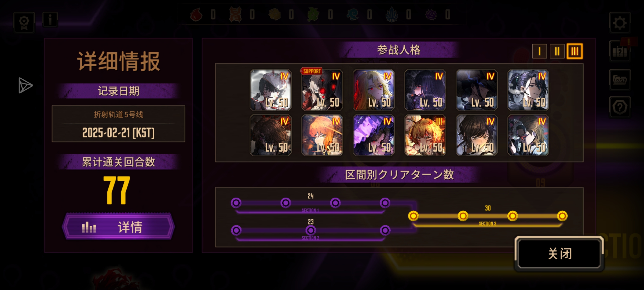
Task: Click the red flame resource icon
Action: [x=196, y=14]
